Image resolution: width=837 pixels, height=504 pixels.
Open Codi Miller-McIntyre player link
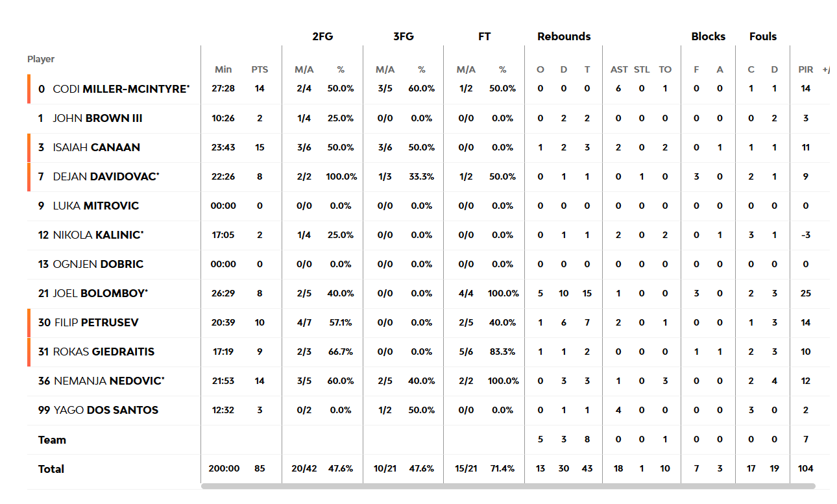pos(121,89)
